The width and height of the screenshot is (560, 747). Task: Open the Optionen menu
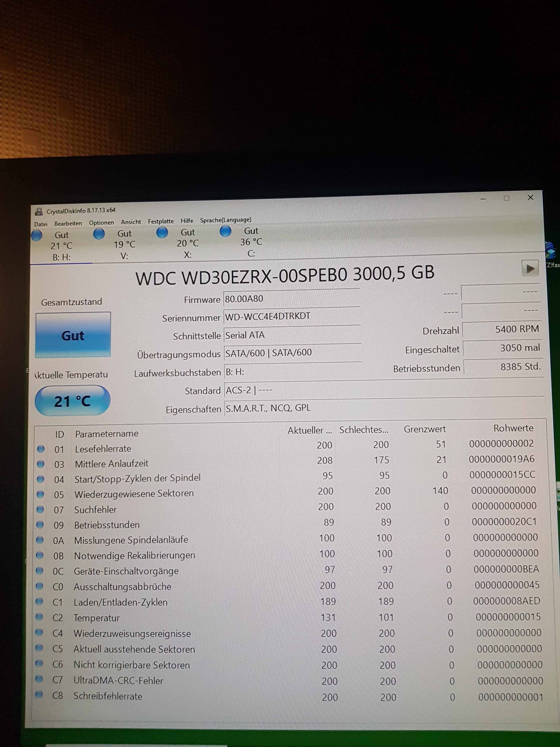[101, 223]
